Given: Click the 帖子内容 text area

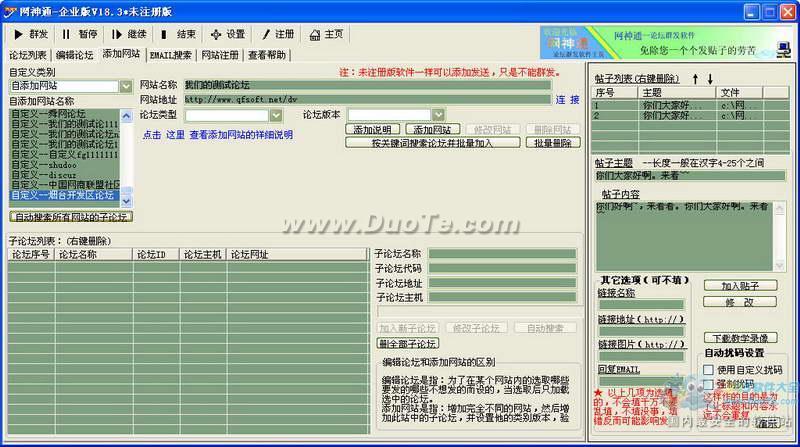Looking at the screenshot, I should [x=685, y=236].
